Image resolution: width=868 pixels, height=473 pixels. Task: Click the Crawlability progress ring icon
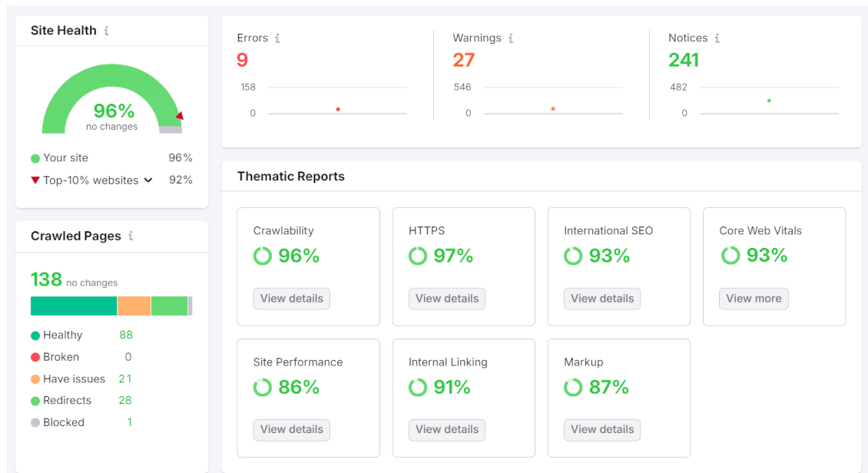coord(263,256)
